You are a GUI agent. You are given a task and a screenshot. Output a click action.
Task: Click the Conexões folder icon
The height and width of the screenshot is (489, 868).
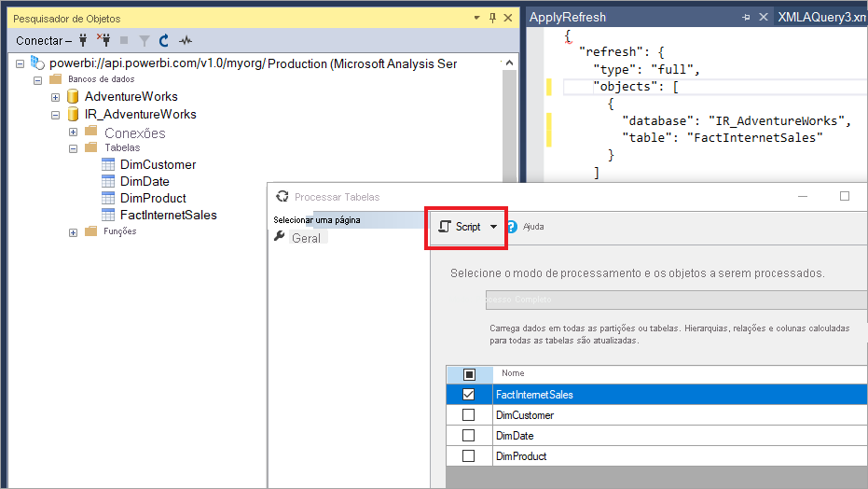(x=90, y=131)
